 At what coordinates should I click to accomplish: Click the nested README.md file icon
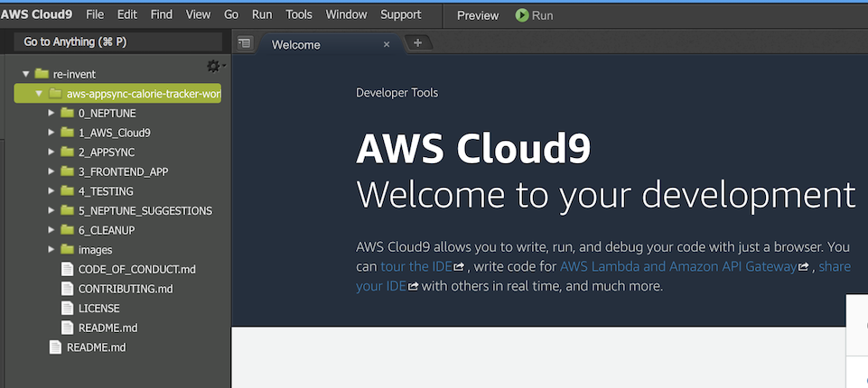click(x=67, y=328)
